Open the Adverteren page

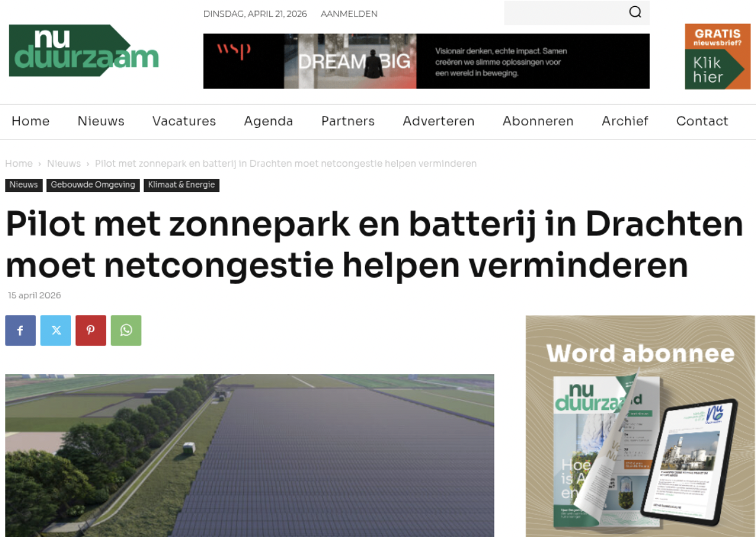pyautogui.click(x=439, y=121)
